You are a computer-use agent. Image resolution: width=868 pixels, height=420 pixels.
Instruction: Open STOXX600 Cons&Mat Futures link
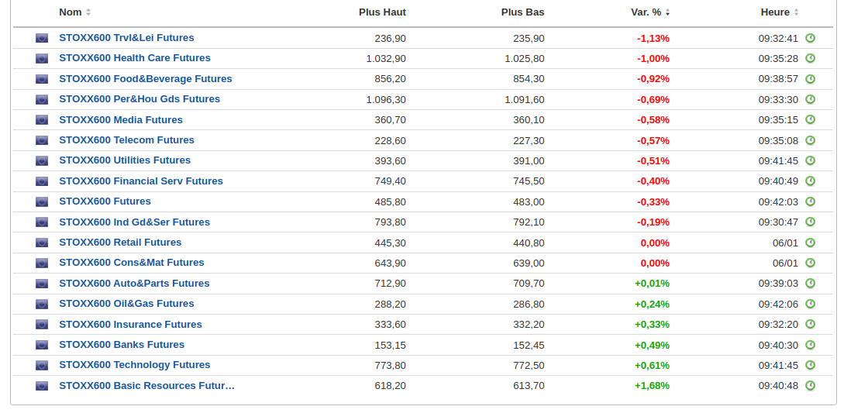(132, 263)
